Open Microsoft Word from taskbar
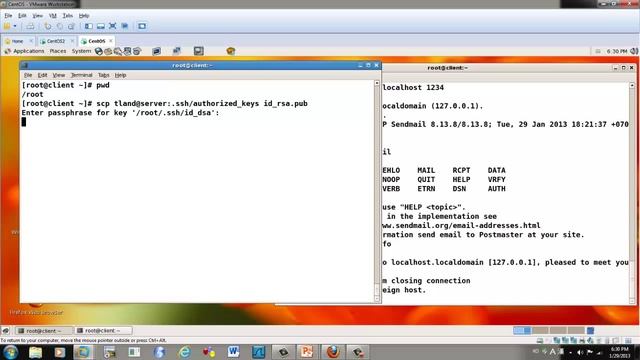This screenshot has height=360, width=640. pyautogui.click(x=233, y=352)
